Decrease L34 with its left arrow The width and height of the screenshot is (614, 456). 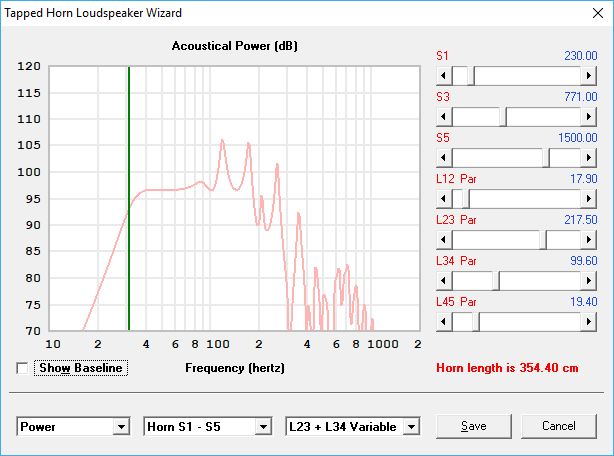click(444, 281)
